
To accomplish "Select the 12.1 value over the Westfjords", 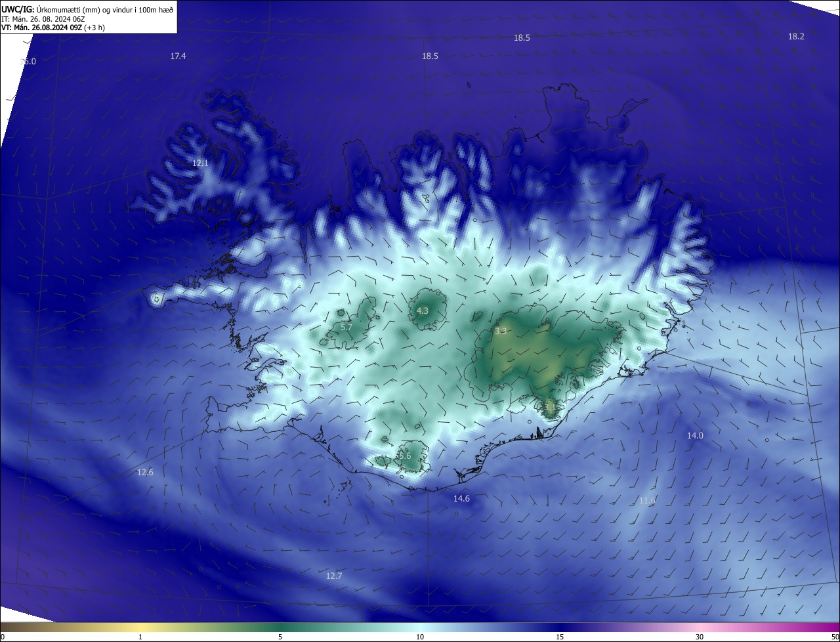I will point(200,163).
